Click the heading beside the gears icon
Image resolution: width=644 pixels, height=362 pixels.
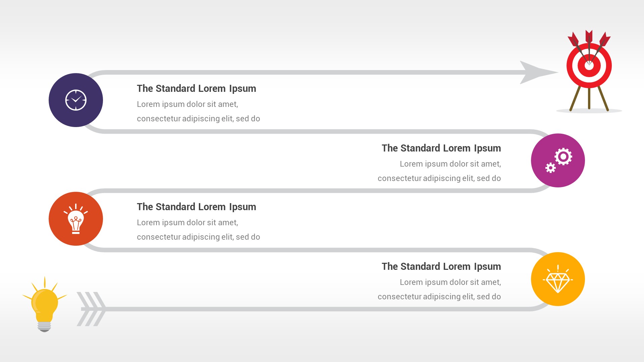coord(441,148)
